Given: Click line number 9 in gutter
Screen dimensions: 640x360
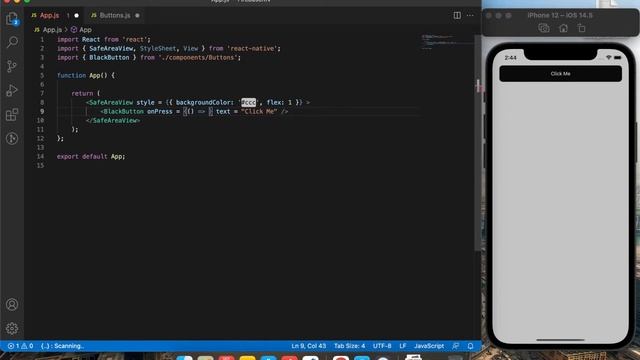Looking at the screenshot, I should coord(42,111).
